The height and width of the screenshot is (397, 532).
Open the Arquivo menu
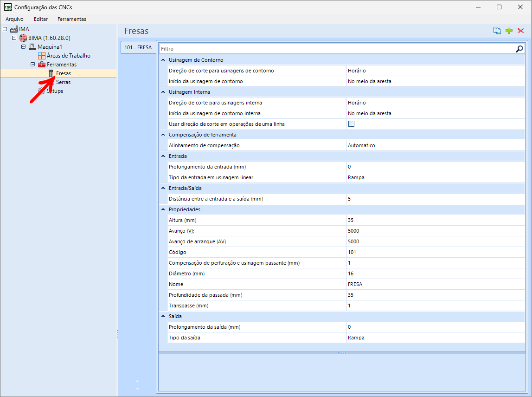point(14,19)
